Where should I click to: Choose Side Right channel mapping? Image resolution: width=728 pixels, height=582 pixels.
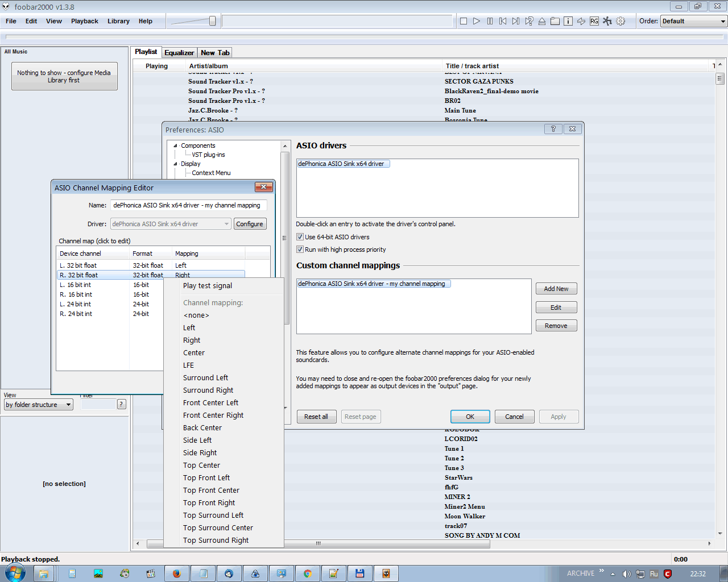[x=224, y=453]
